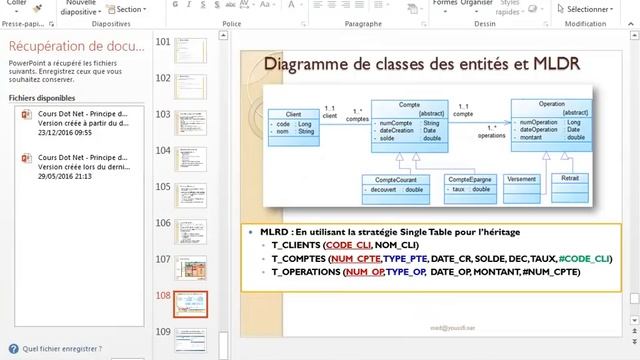Collapse the ribbon with the chevron
Viewport: 640px width, 360px height.
631,24
